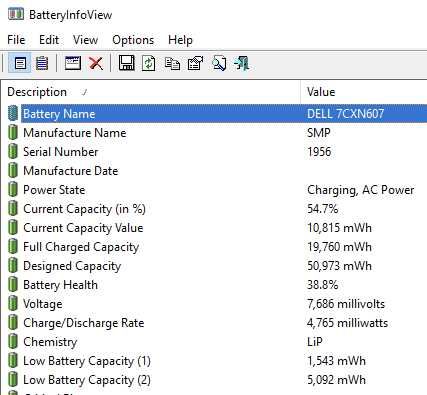
Task: Select the Manufacture Name row
Action: [x=213, y=133]
